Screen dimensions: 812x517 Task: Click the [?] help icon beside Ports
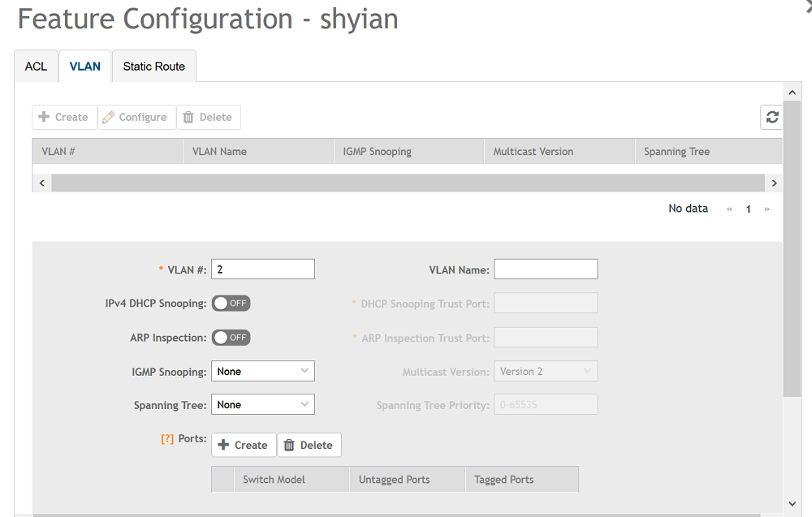click(166, 438)
